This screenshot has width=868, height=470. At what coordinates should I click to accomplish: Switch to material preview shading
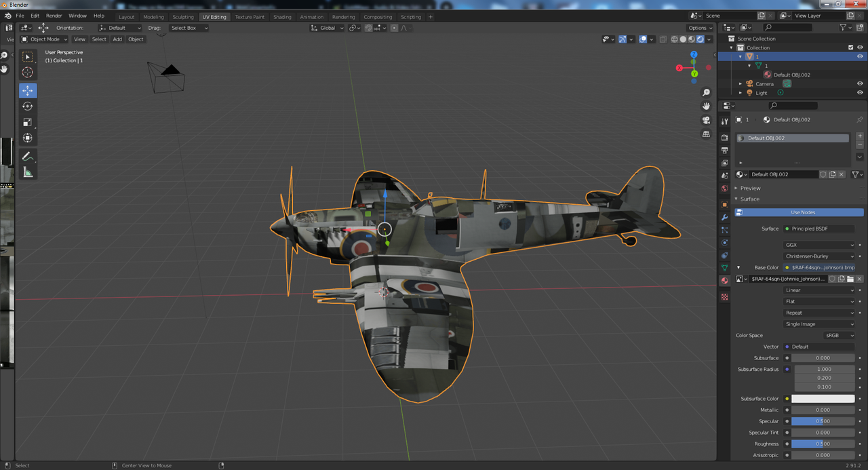coord(692,39)
